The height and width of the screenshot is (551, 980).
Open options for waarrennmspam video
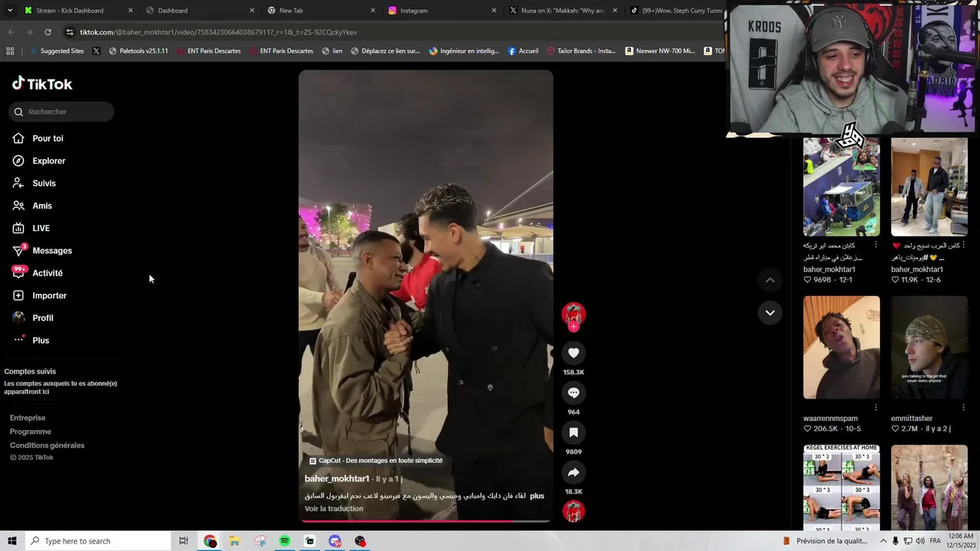point(876,407)
